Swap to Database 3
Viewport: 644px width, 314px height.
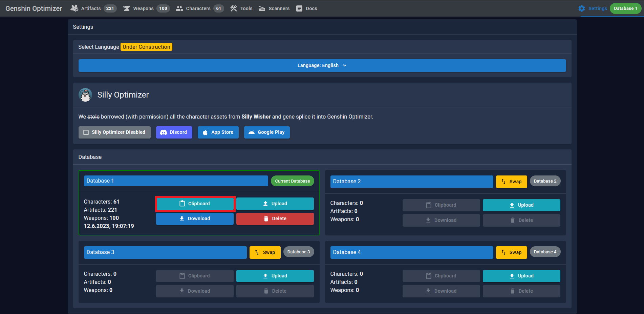[265, 252]
